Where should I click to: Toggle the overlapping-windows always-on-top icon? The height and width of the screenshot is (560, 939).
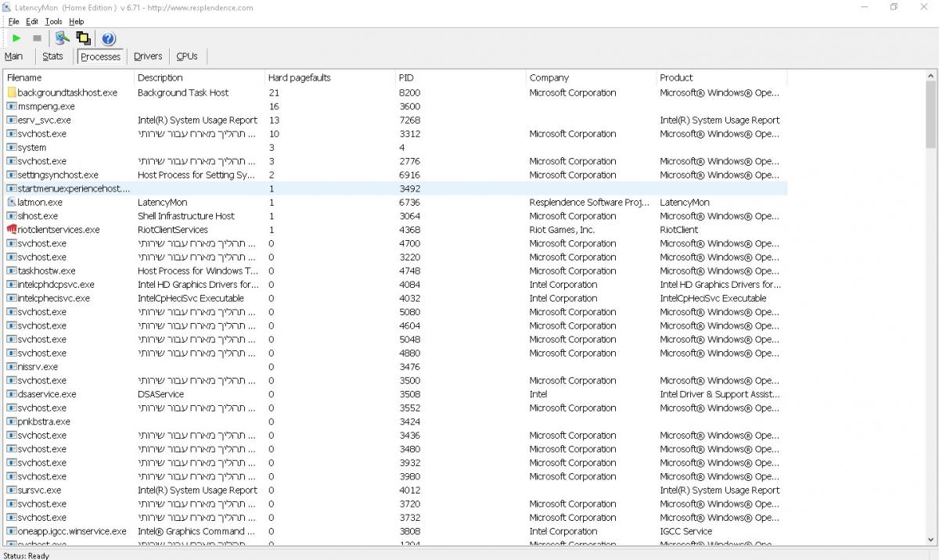pos(84,38)
